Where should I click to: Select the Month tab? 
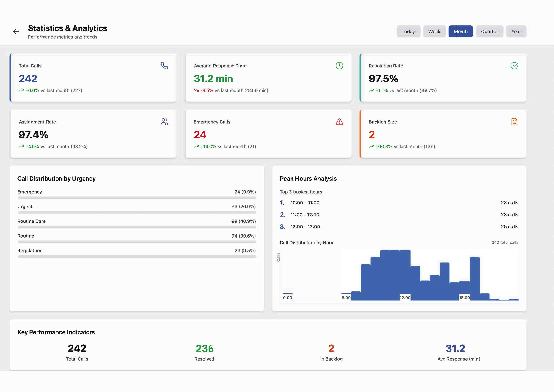click(x=461, y=31)
